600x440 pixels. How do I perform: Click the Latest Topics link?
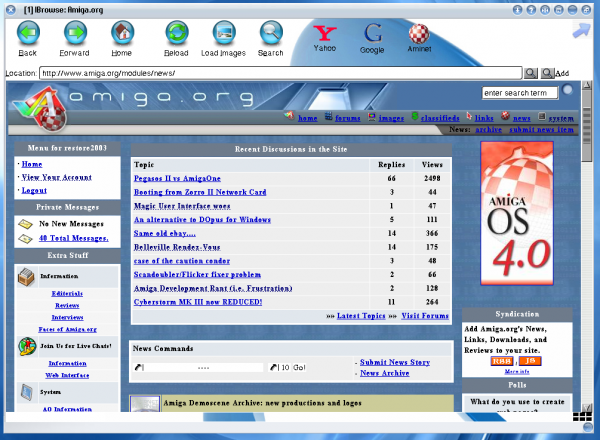[361, 316]
